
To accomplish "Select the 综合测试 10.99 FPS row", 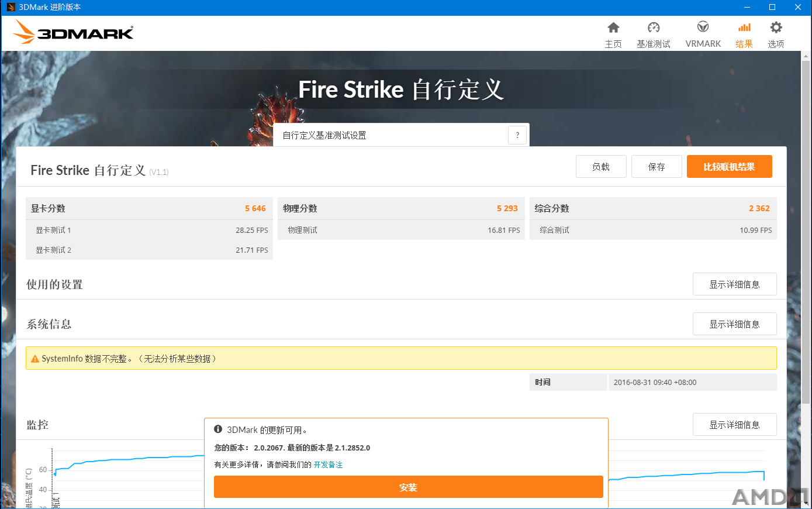I will click(653, 230).
